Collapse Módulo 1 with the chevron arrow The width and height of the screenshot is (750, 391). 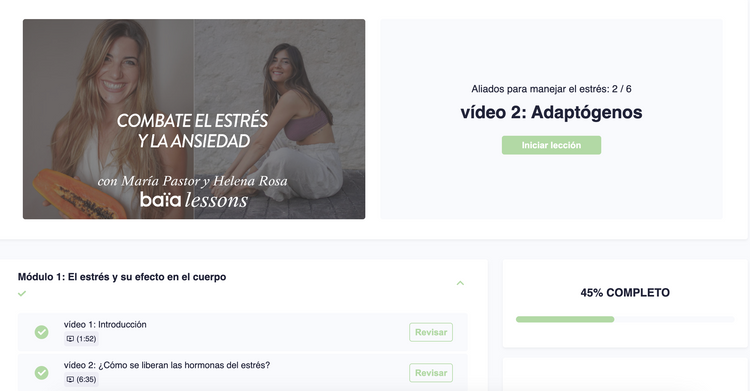[x=460, y=283]
